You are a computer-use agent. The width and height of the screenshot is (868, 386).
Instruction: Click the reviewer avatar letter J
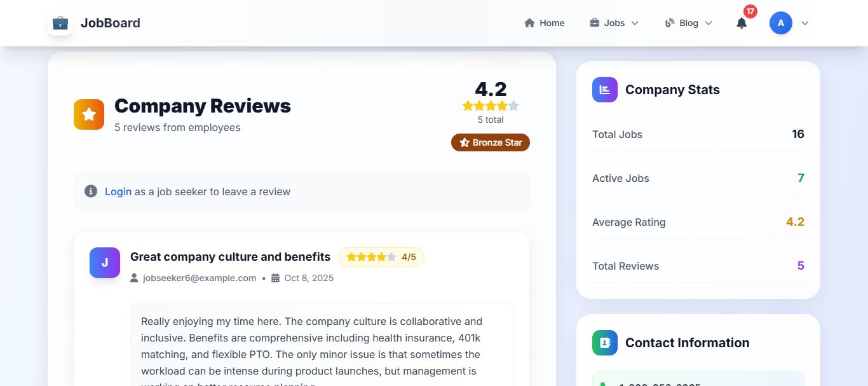(105, 263)
